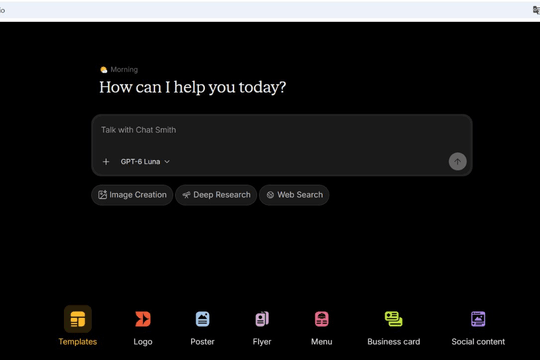
Task: Click the plus attachment icon
Action: pos(106,162)
